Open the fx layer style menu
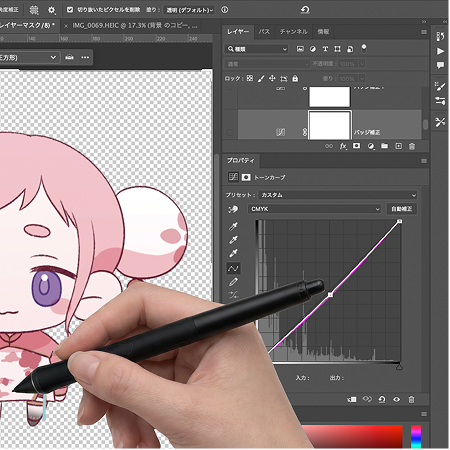 click(343, 146)
